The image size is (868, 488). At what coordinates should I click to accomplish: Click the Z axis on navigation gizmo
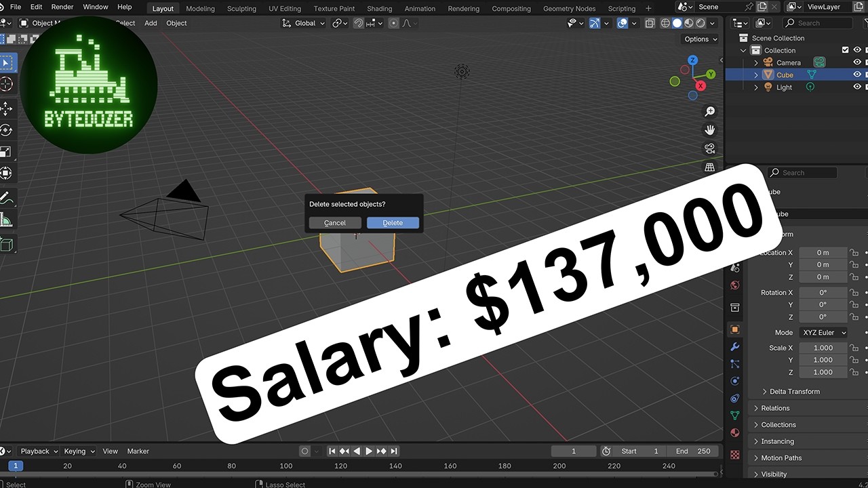(x=692, y=60)
